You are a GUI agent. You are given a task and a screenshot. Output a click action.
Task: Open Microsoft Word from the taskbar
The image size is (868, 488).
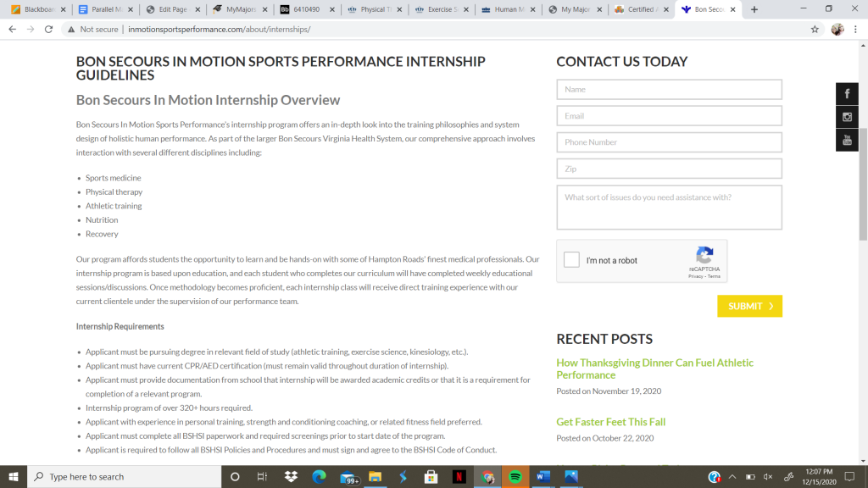(x=543, y=476)
